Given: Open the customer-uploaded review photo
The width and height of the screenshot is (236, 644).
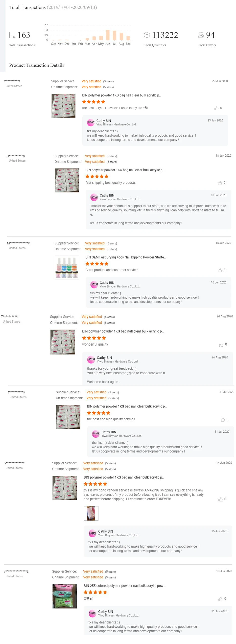Looking at the screenshot, I should click(x=91, y=513).
